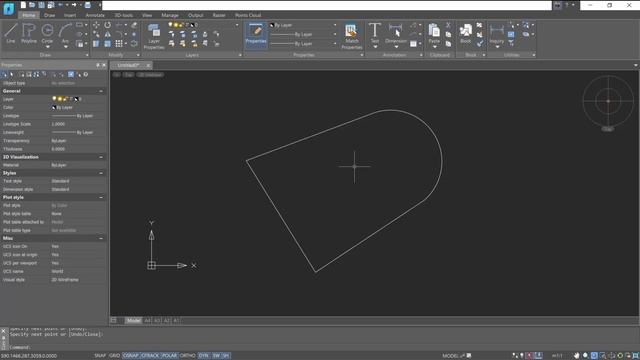
Task: Toggle POLAR tracking in status bar
Action: 169,356
